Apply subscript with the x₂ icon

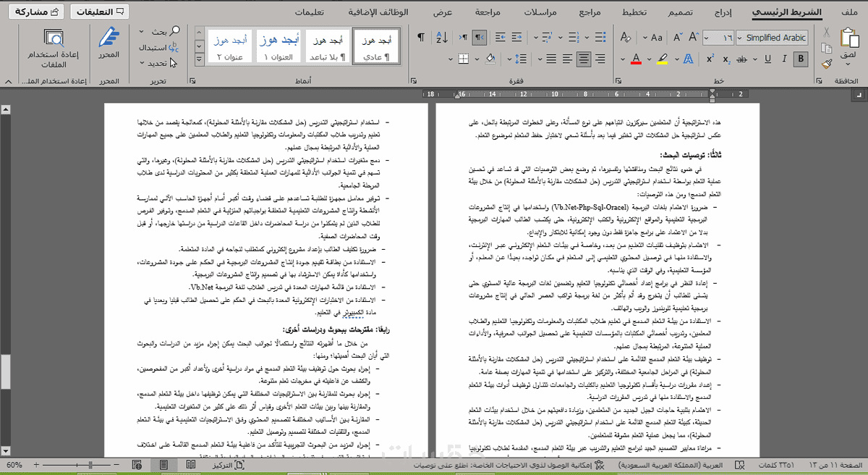(x=726, y=59)
